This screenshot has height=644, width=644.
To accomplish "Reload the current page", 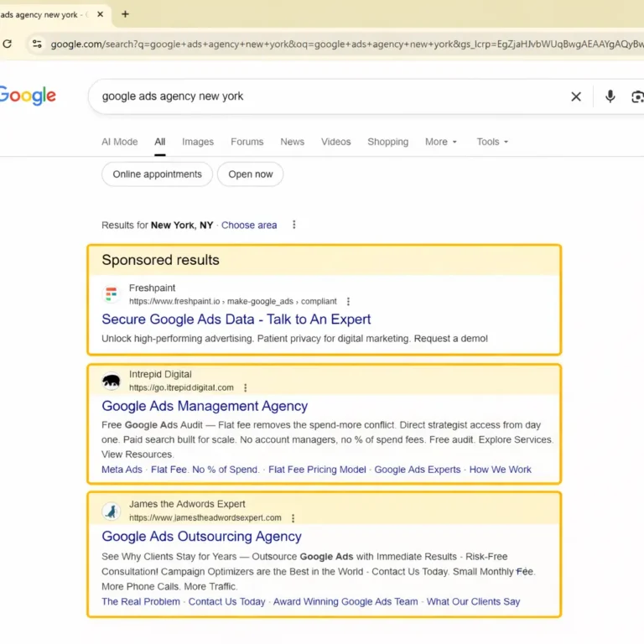I will click(8, 44).
